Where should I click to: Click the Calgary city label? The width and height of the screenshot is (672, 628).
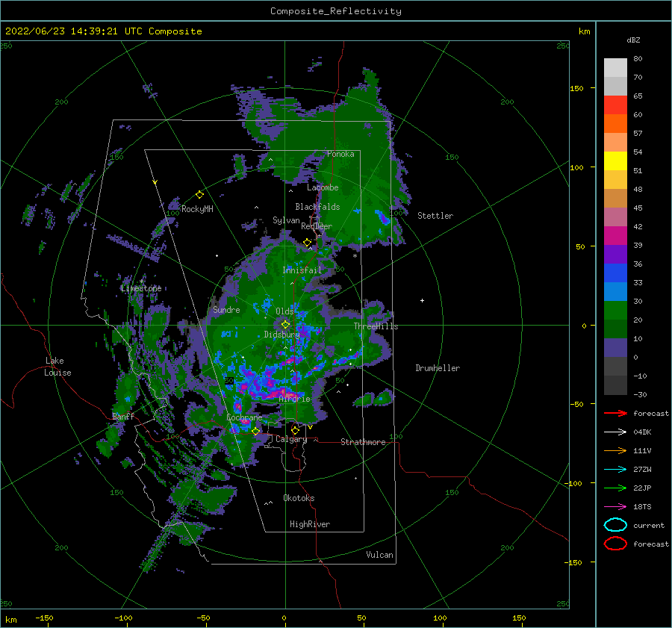point(291,439)
